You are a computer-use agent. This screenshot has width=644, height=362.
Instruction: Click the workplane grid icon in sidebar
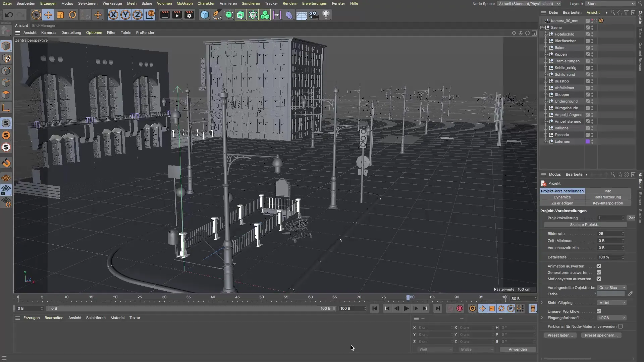tap(6, 178)
